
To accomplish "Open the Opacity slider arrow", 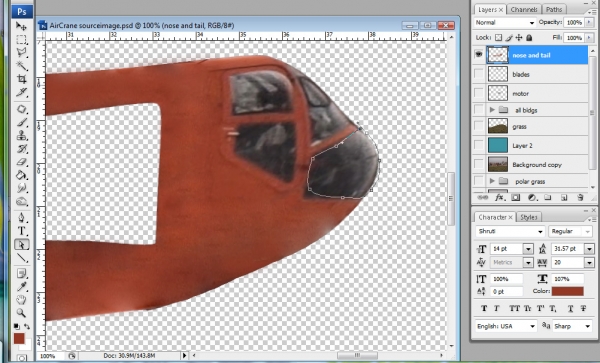I will pos(589,22).
